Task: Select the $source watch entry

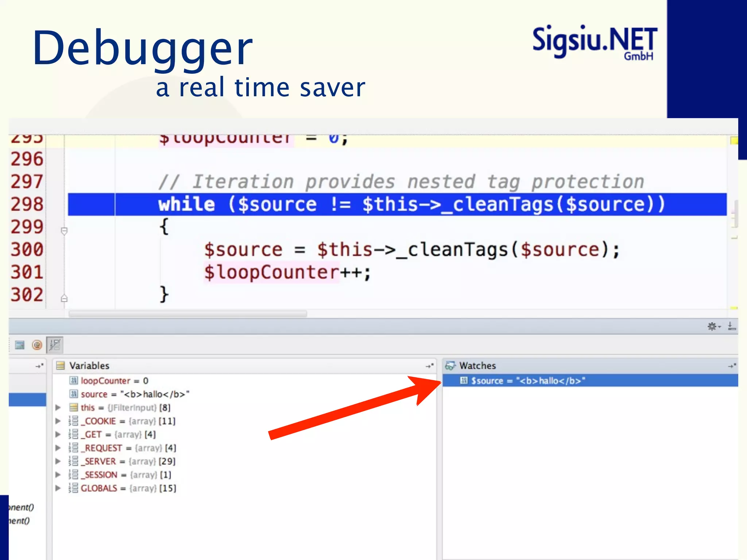Action: pyautogui.click(x=590, y=381)
